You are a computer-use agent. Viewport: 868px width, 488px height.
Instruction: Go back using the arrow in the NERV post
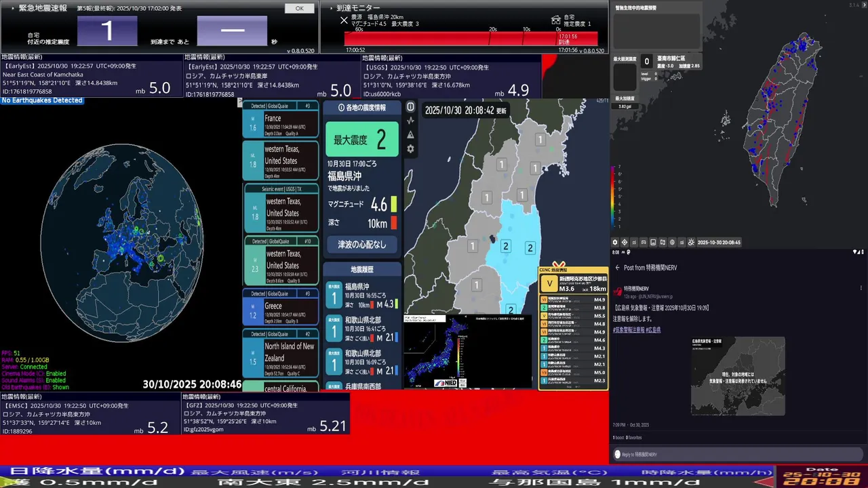617,268
